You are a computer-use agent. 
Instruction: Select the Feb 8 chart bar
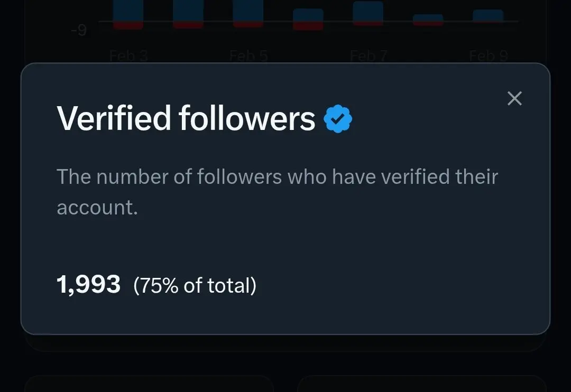[428, 20]
